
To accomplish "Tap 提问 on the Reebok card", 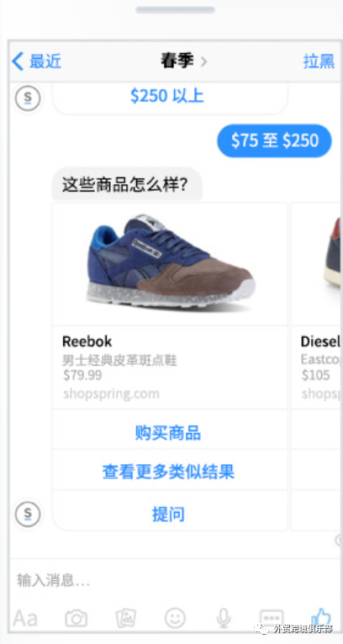I will [x=170, y=514].
